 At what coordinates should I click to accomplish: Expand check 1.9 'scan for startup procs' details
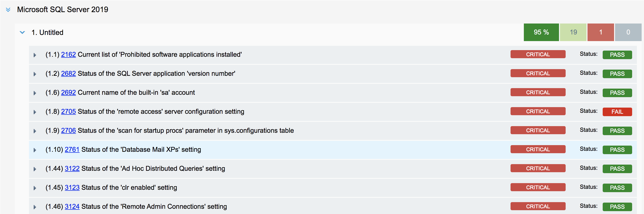35,131
